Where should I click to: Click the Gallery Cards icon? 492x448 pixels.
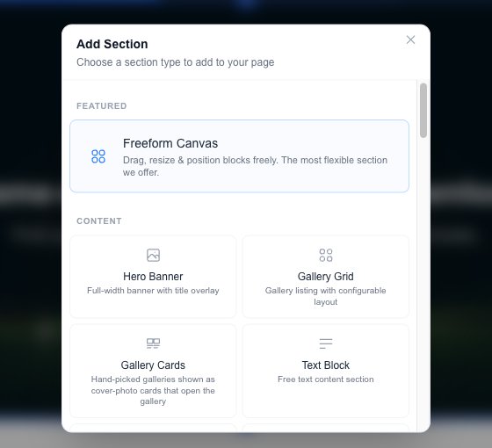tap(153, 343)
